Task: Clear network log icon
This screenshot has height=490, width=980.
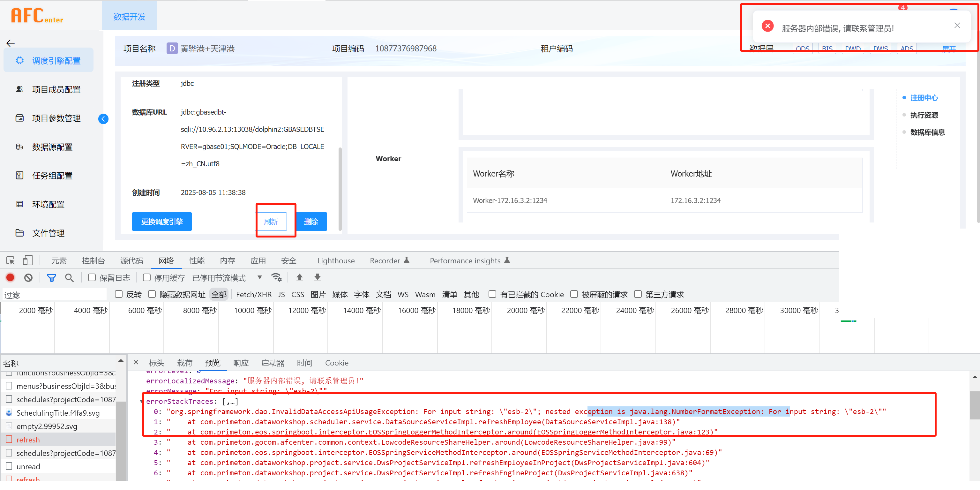Action: (x=28, y=278)
